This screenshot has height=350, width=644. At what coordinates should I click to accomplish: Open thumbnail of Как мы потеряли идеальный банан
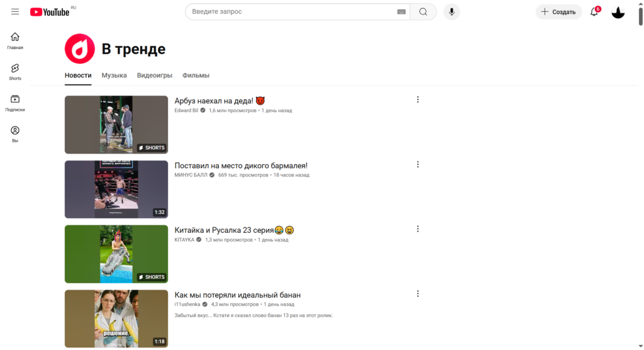click(116, 319)
